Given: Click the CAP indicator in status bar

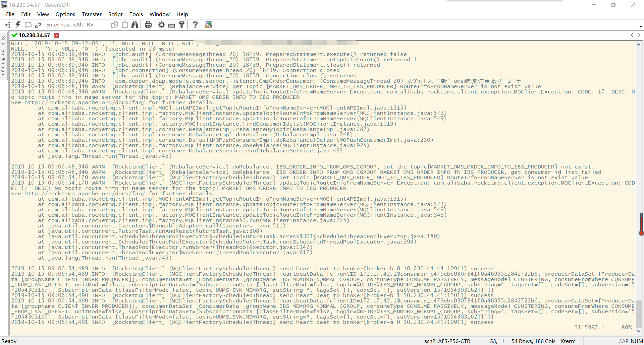Looking at the screenshot, I should click(x=623, y=341).
